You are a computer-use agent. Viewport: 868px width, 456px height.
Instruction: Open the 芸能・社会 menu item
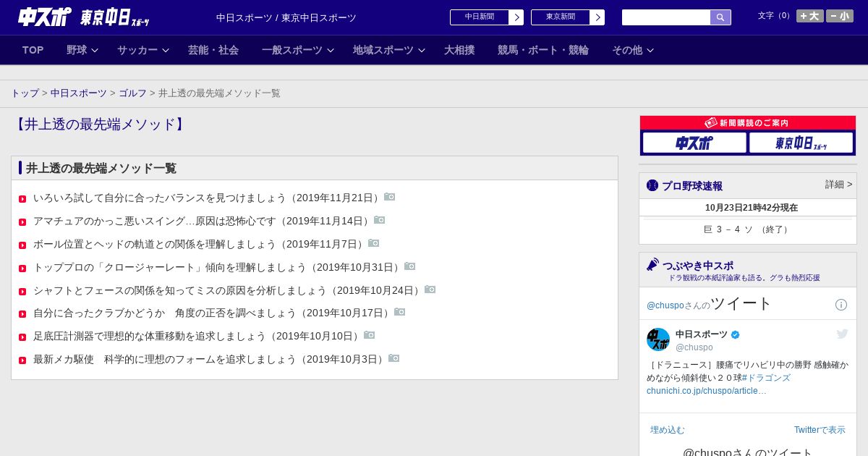pyautogui.click(x=213, y=50)
